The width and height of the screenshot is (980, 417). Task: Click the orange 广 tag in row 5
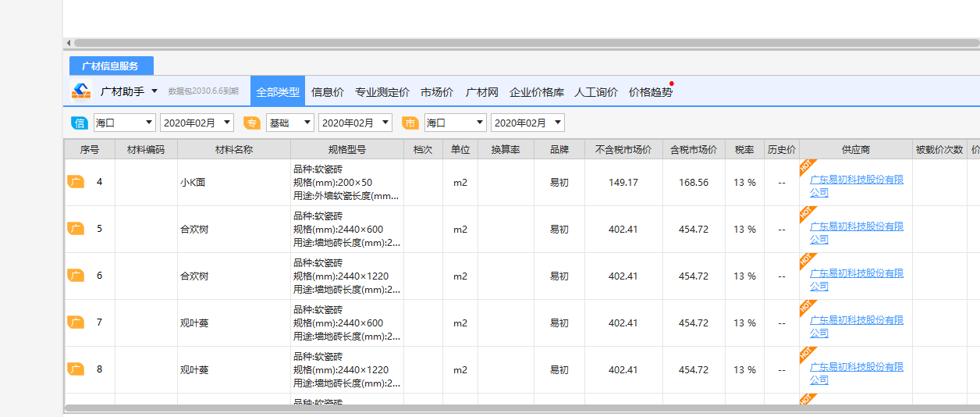point(76,229)
